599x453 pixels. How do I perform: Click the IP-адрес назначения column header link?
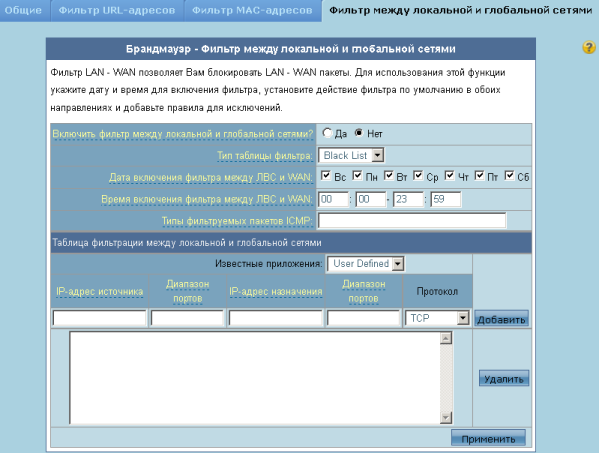click(275, 291)
